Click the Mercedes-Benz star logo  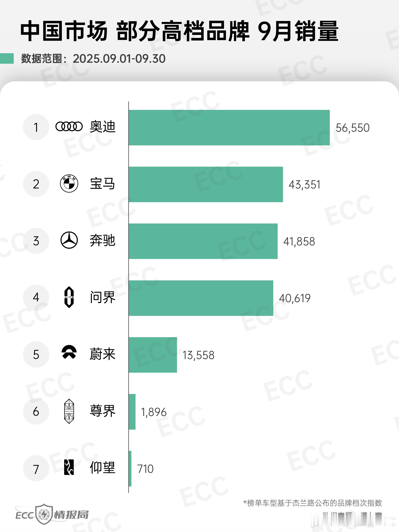point(69,240)
